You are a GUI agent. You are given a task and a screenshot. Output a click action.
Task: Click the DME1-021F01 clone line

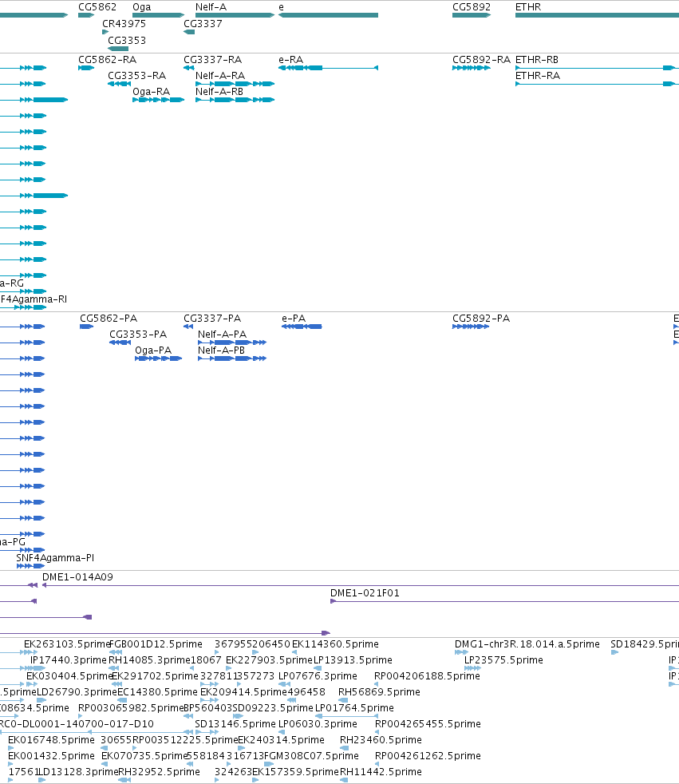tap(504, 601)
